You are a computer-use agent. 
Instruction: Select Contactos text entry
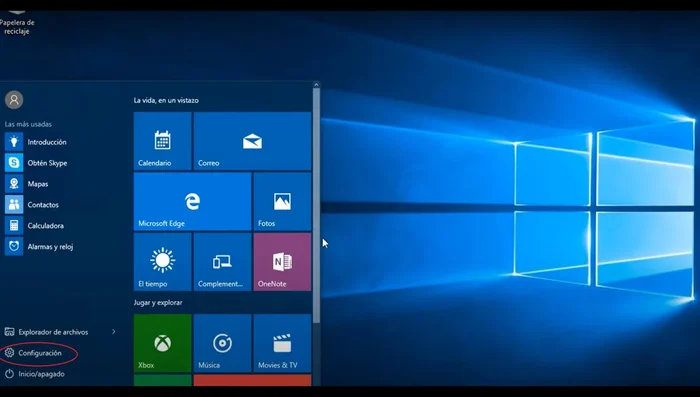point(43,205)
